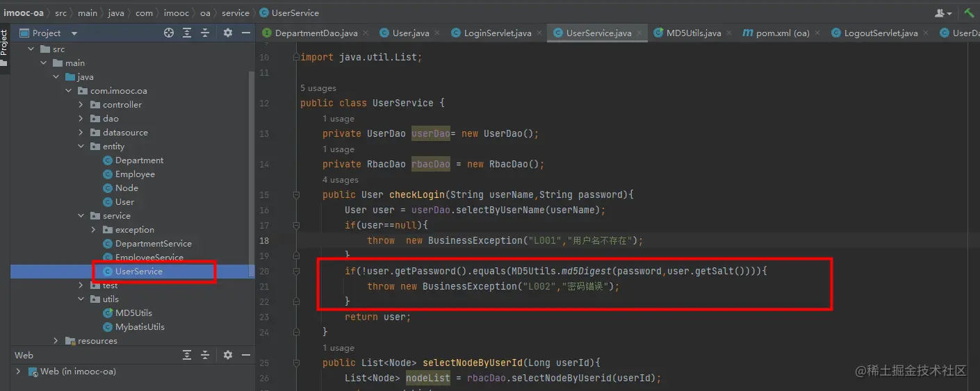
Task: Close the LoginServlet.java tab
Action: point(539,33)
